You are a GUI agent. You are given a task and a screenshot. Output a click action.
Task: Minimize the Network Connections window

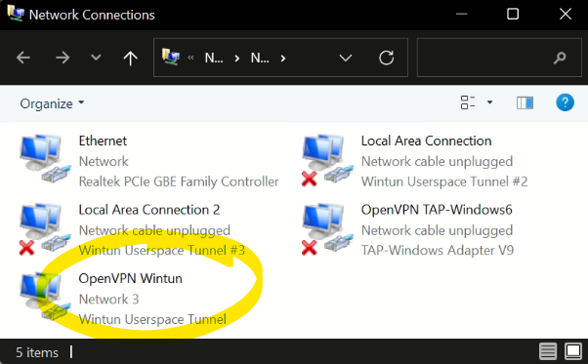(x=461, y=15)
